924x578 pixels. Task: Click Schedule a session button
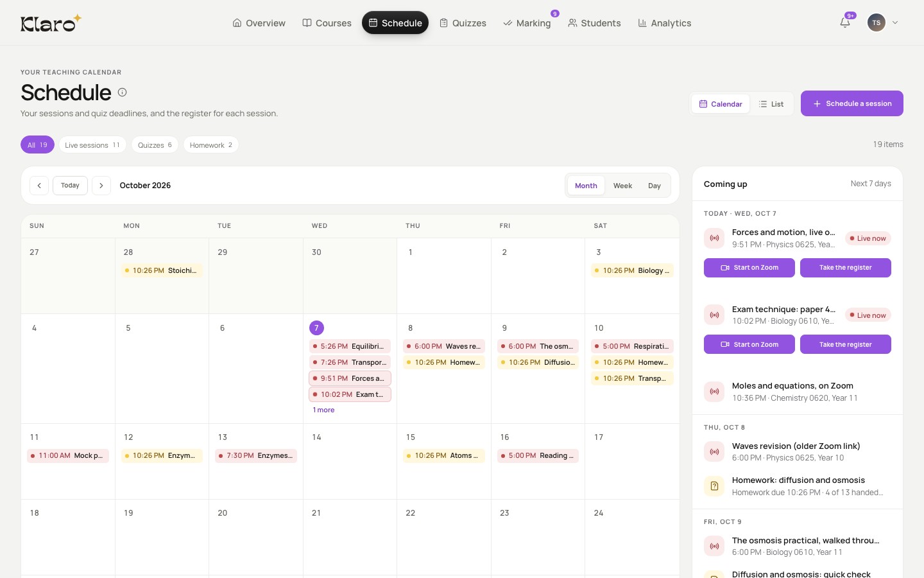coord(852,103)
